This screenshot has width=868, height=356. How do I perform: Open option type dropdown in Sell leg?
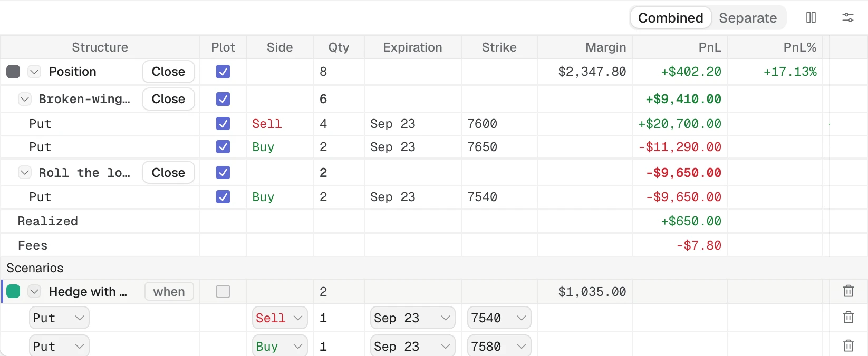click(59, 318)
